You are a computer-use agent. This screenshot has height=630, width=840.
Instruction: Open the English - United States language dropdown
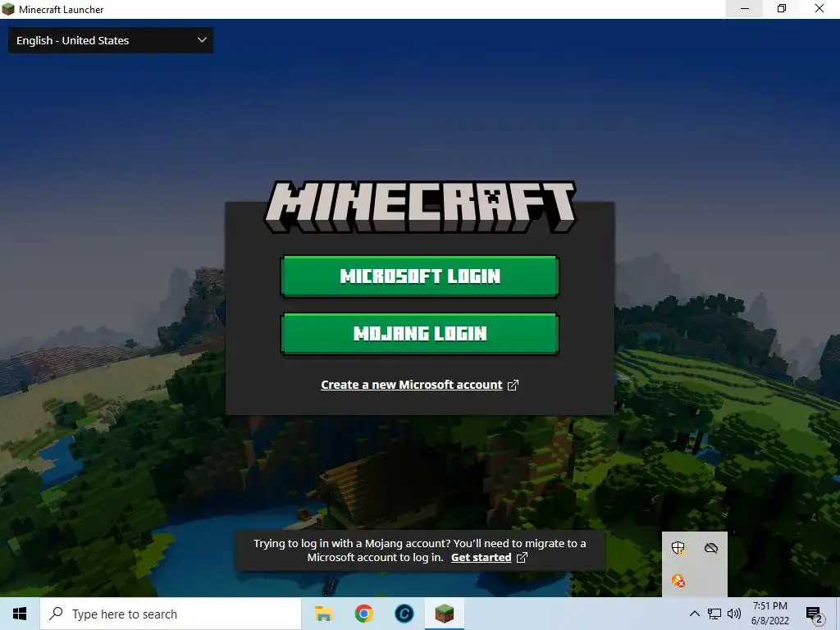click(111, 40)
